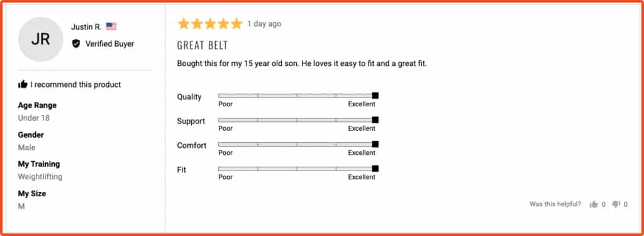Click the Was this helpful? label

(x=555, y=205)
